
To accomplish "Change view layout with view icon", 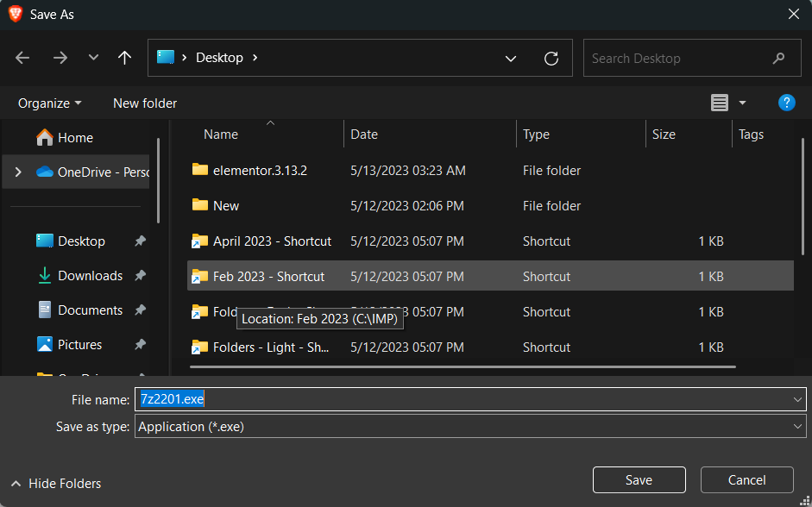I will point(720,103).
